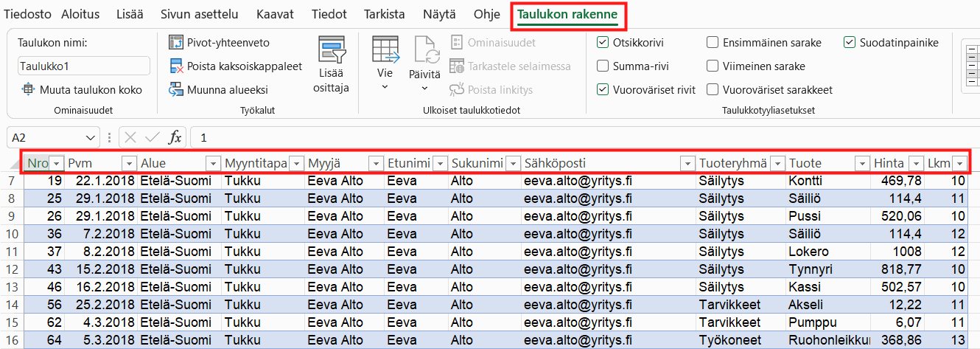Switch to the Lisää tab
The image size is (980, 349).
pyautogui.click(x=130, y=14)
